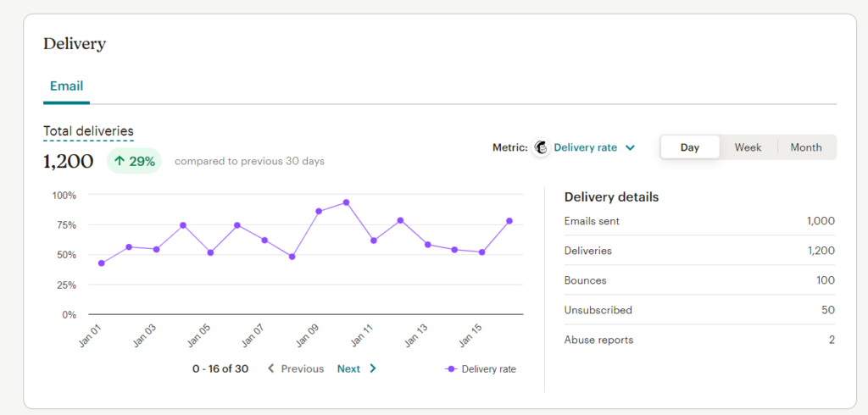Click the Delivery heading text

coord(75,44)
